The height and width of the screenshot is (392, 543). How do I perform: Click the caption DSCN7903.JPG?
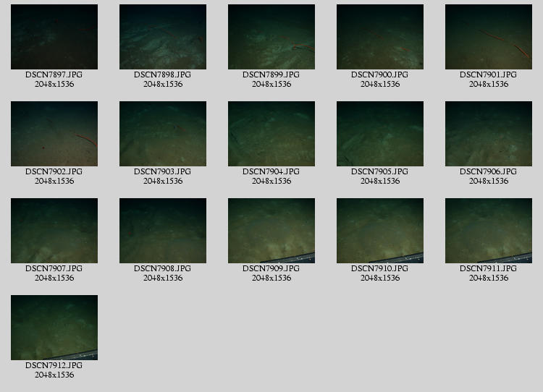(162, 171)
